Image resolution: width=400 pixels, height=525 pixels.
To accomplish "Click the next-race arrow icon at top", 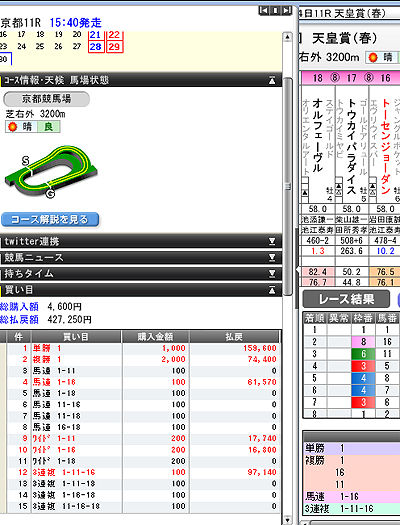I will [x=286, y=10].
